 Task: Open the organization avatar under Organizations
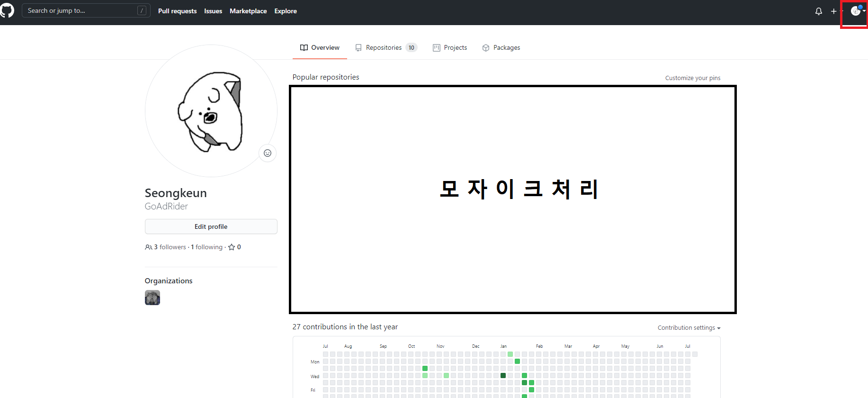click(152, 298)
